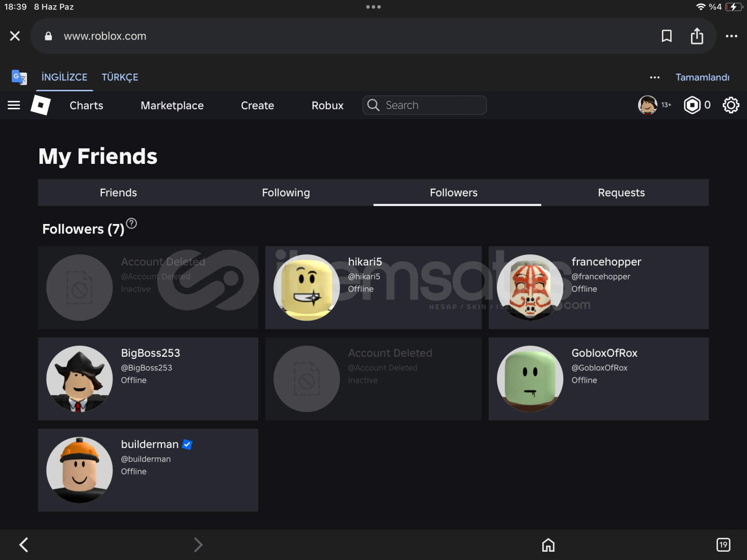Open Robux balance icon
Image resolution: width=747 pixels, height=560 pixels.
pos(692,105)
